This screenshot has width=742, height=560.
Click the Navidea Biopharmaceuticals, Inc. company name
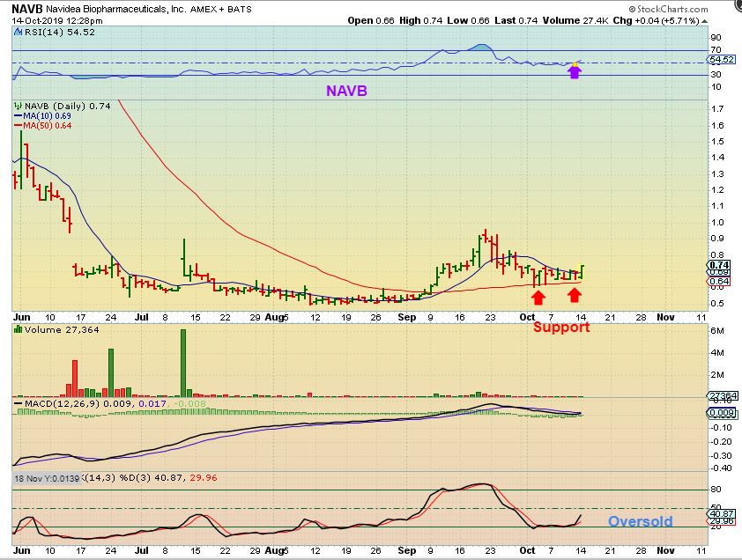pos(116,9)
